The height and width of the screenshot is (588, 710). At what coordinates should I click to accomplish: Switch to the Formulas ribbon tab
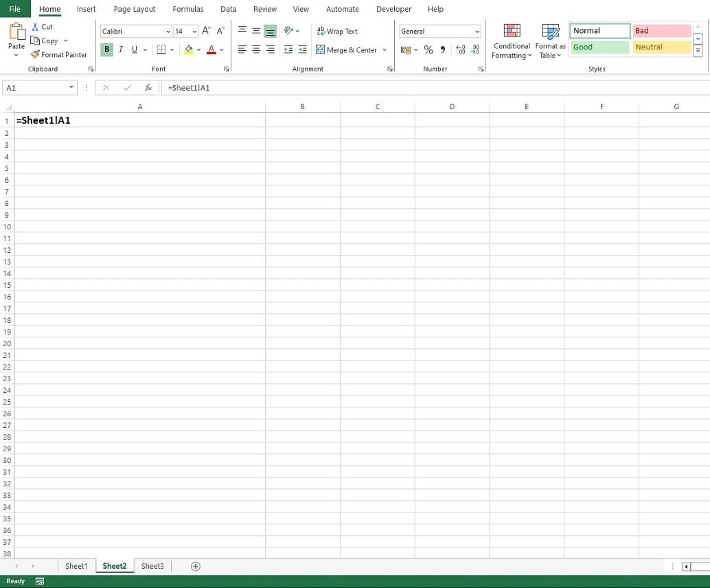(x=187, y=9)
